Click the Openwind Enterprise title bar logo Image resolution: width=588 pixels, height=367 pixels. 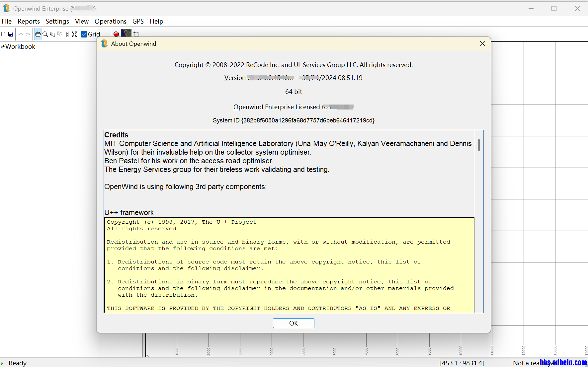pyautogui.click(x=6, y=8)
